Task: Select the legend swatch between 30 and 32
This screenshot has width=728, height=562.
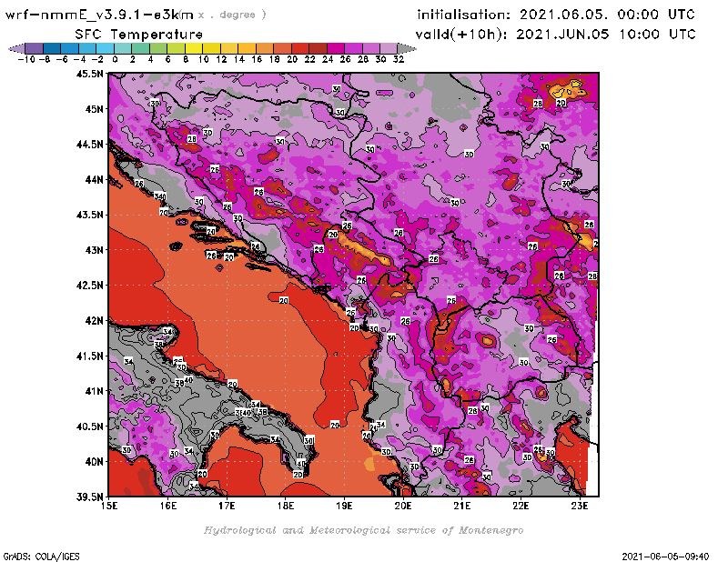Action: [x=389, y=48]
